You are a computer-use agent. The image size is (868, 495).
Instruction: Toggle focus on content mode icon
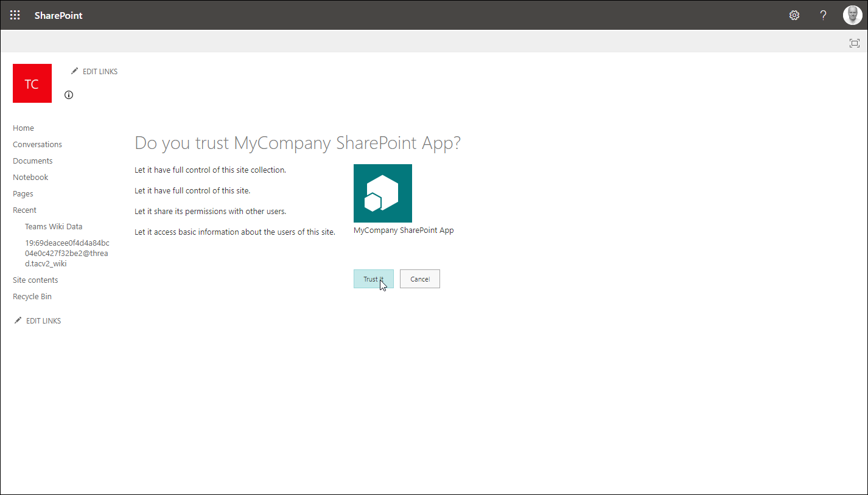[x=855, y=43]
